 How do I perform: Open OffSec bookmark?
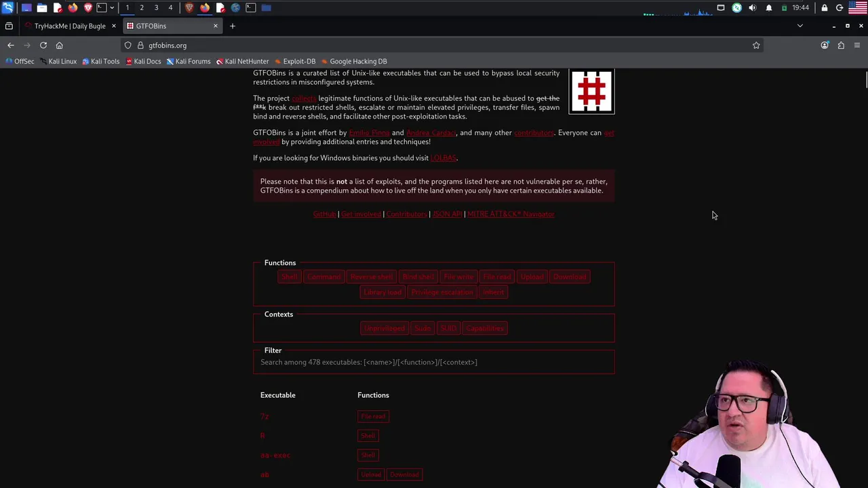click(20, 61)
